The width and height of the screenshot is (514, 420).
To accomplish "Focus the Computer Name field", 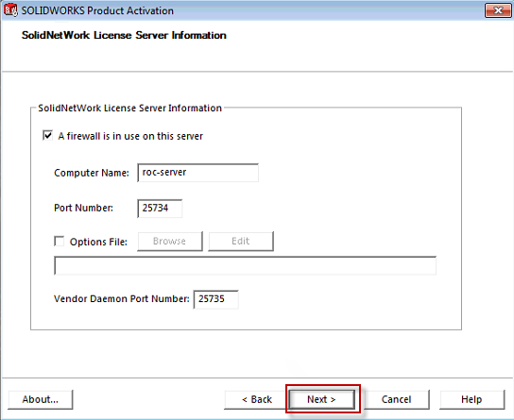I will (x=198, y=173).
